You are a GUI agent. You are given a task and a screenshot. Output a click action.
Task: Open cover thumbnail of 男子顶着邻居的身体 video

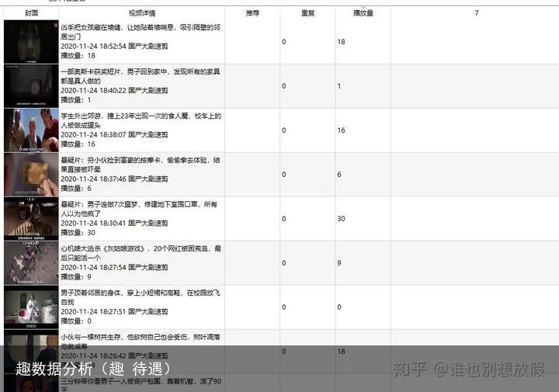pos(31,307)
